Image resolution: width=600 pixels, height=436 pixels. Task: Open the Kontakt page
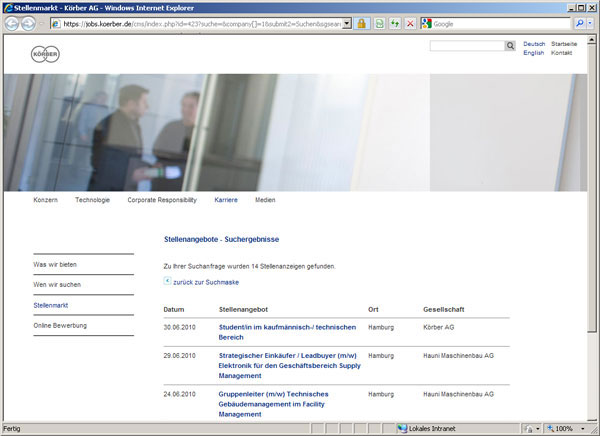(x=561, y=53)
